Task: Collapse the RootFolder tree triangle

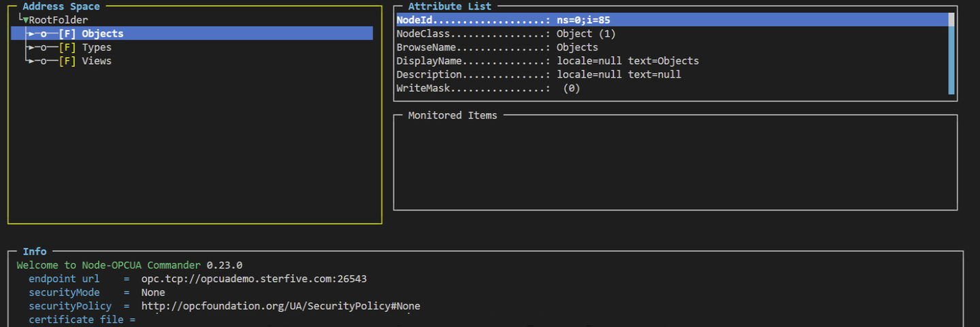Action: [x=26, y=20]
